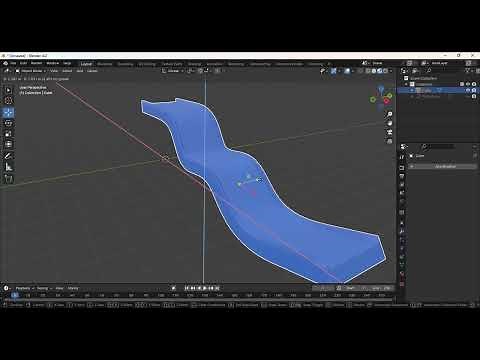Toggle show overlays button in header

point(347,71)
